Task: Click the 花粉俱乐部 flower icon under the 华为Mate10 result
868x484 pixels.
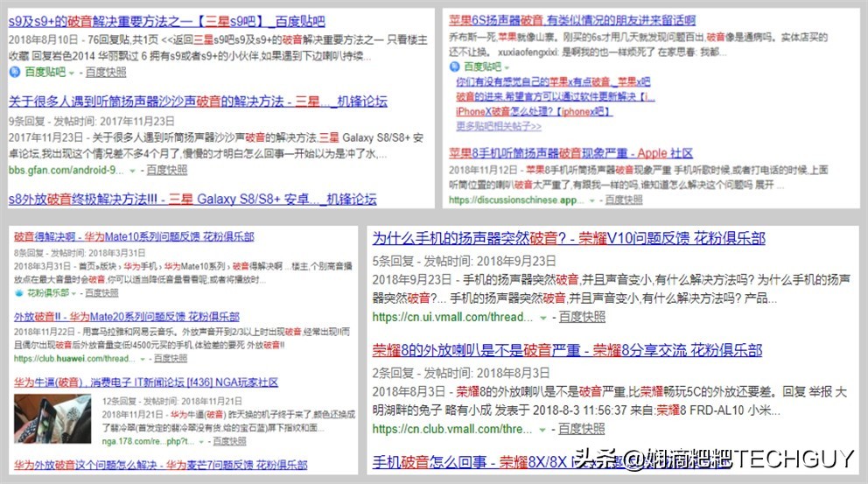Action: coord(19,293)
